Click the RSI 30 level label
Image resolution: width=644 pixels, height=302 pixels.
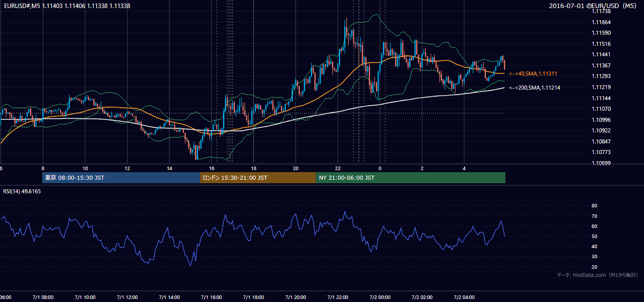[594, 257]
